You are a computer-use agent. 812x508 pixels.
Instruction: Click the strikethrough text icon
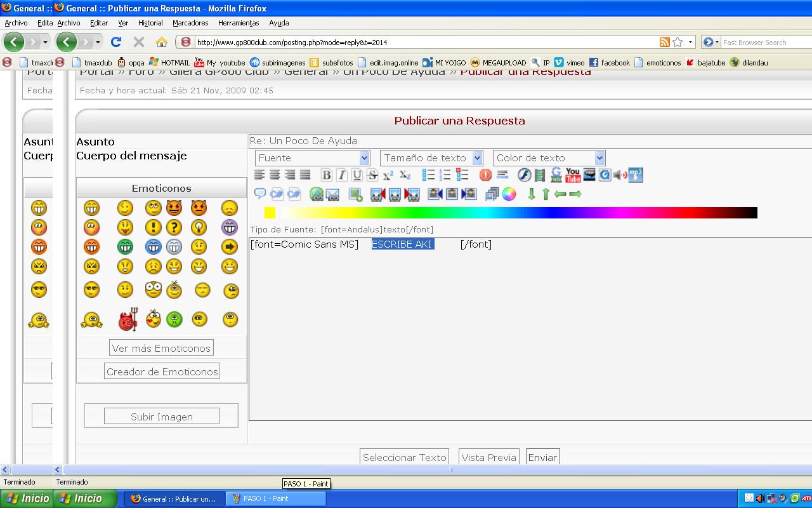pyautogui.click(x=372, y=175)
